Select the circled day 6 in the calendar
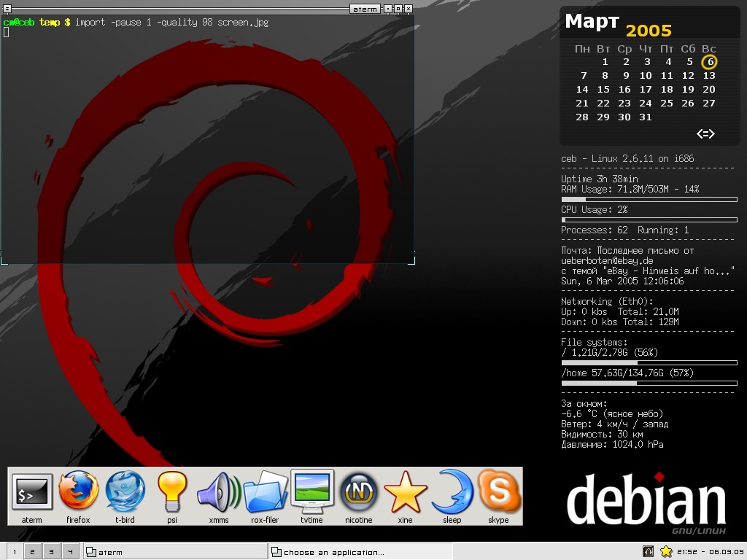 (709, 62)
